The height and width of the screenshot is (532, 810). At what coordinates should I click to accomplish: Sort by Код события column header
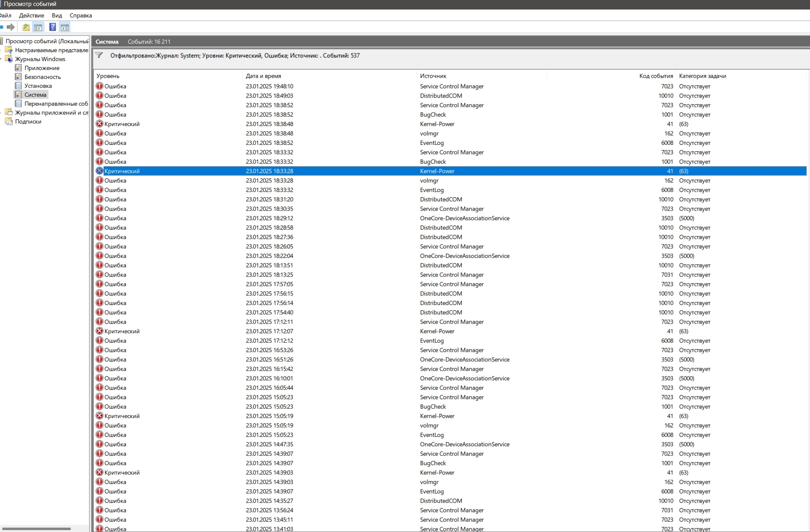click(x=656, y=76)
